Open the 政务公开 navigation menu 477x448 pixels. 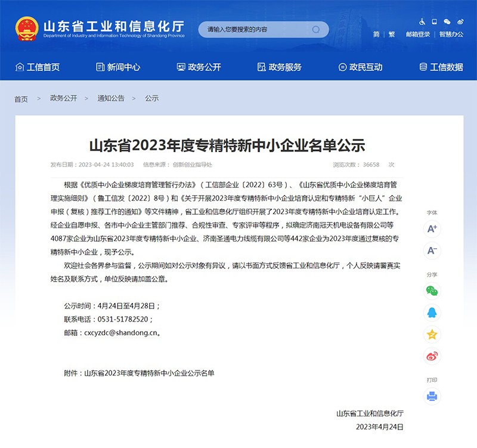click(199, 67)
